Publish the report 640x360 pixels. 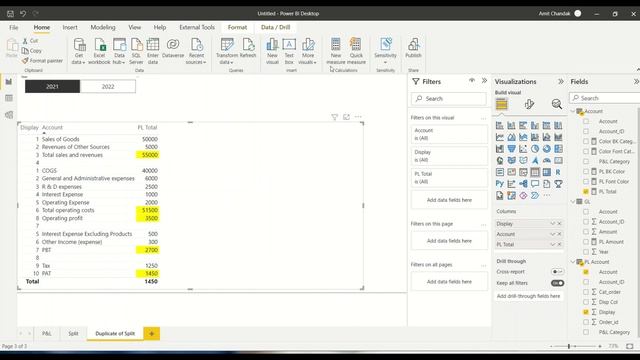pos(413,48)
